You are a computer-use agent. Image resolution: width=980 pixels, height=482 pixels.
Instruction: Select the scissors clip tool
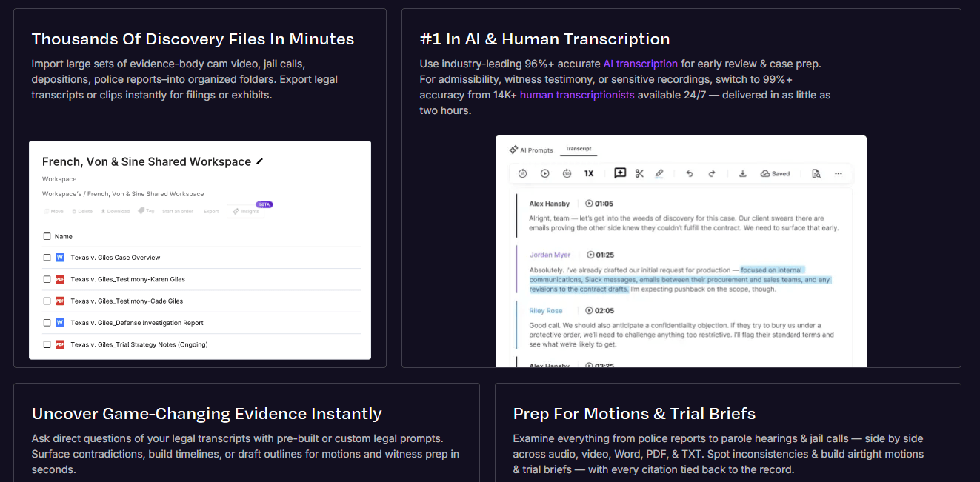click(x=639, y=173)
